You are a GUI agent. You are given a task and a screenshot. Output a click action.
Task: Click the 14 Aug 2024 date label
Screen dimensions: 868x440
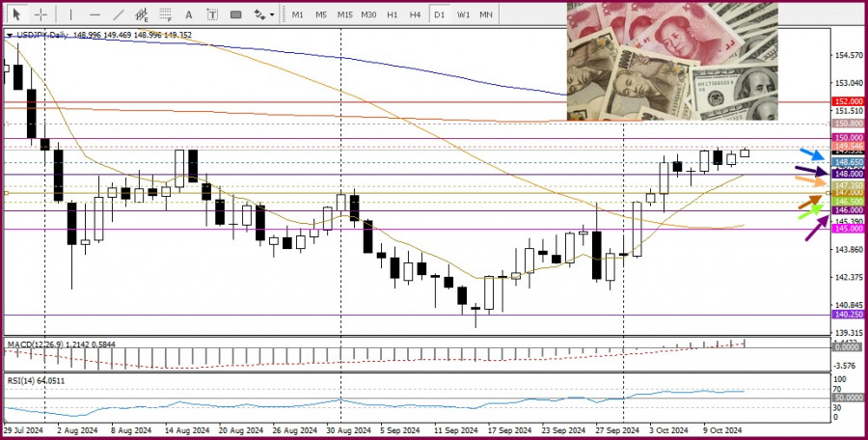click(x=186, y=430)
